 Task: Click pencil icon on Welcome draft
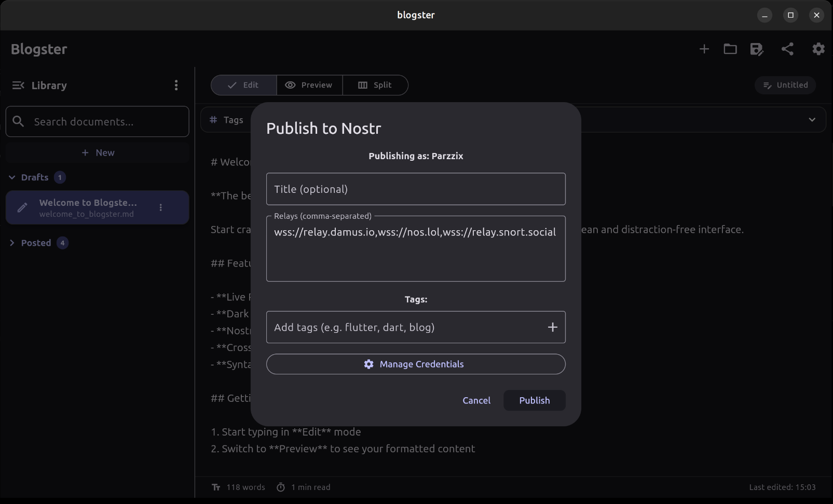22,207
